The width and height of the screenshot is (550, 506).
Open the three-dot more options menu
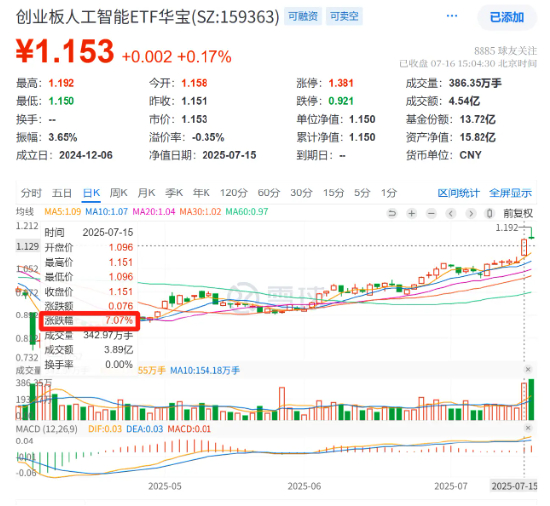pos(452,16)
